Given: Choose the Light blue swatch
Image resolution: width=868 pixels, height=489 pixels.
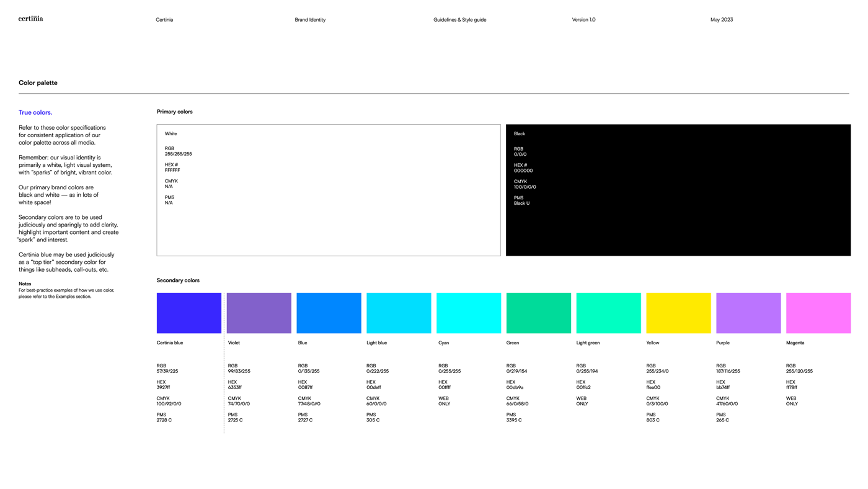Looking at the screenshot, I should click(x=399, y=313).
